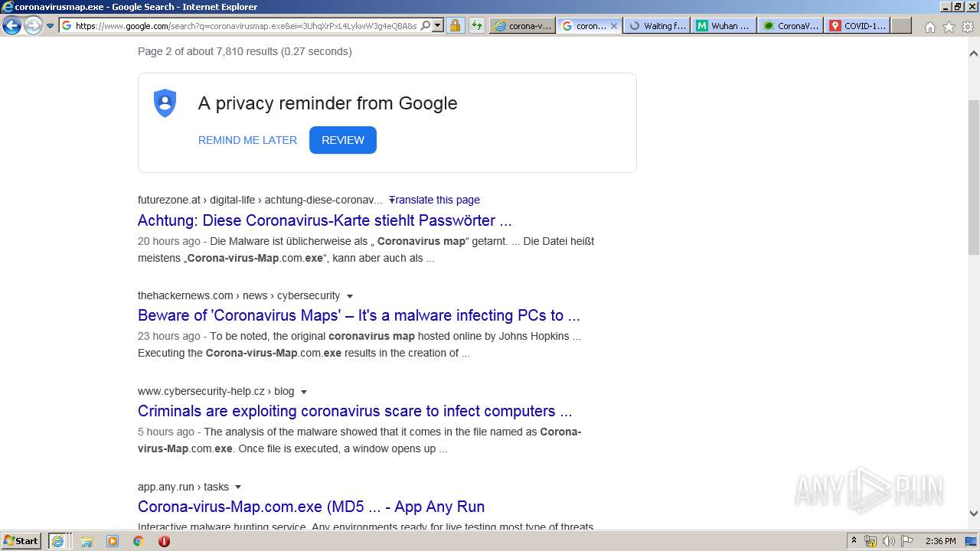
Task: Open 'Corona-virus-Map.com.exe - App Any Run' result
Action: [311, 507]
